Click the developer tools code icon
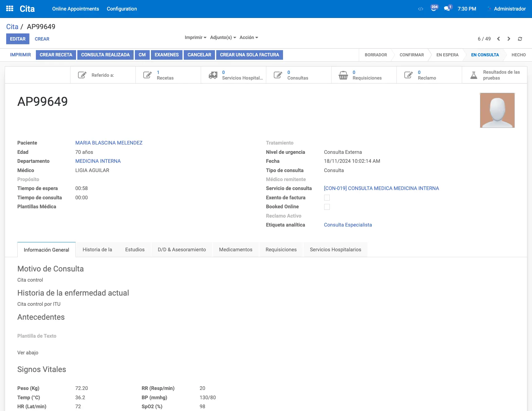The image size is (532, 411). (420, 9)
